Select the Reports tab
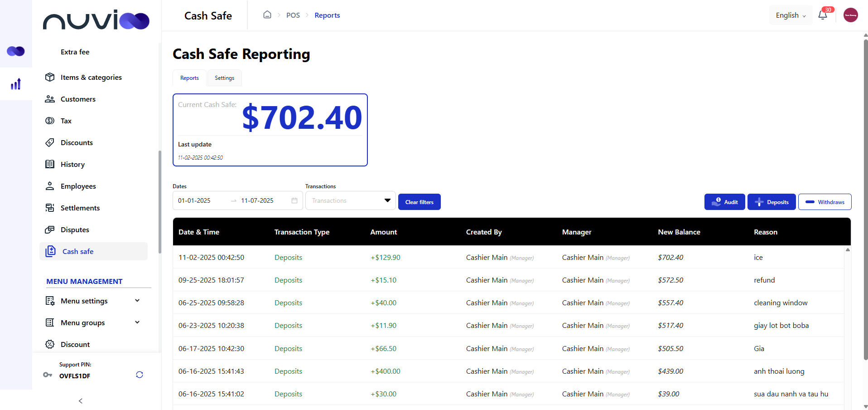868x410 pixels. point(189,78)
